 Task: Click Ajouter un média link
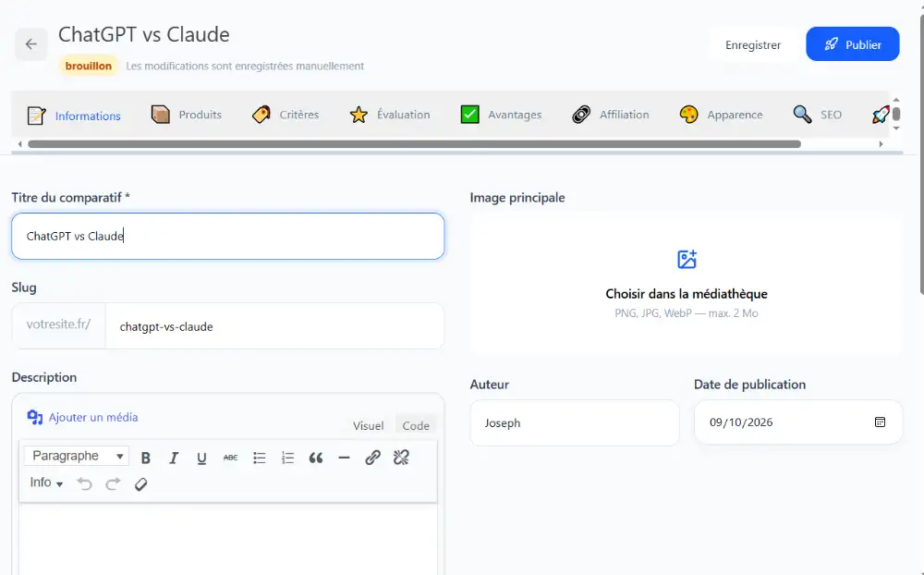tap(82, 417)
